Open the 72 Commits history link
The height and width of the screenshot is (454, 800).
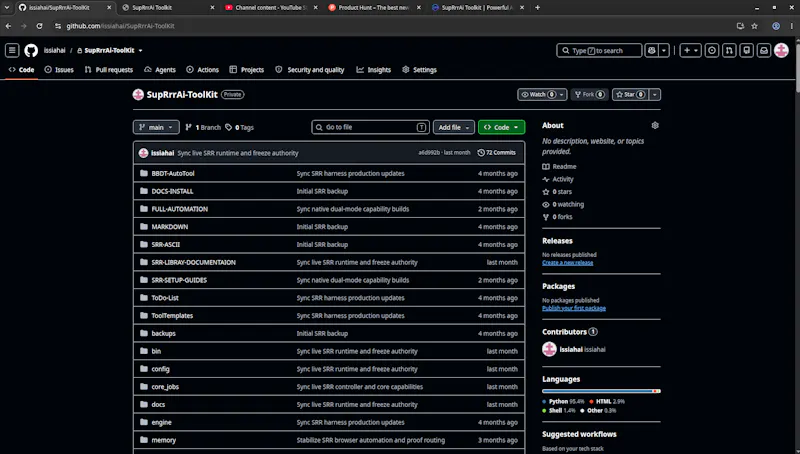click(x=496, y=153)
